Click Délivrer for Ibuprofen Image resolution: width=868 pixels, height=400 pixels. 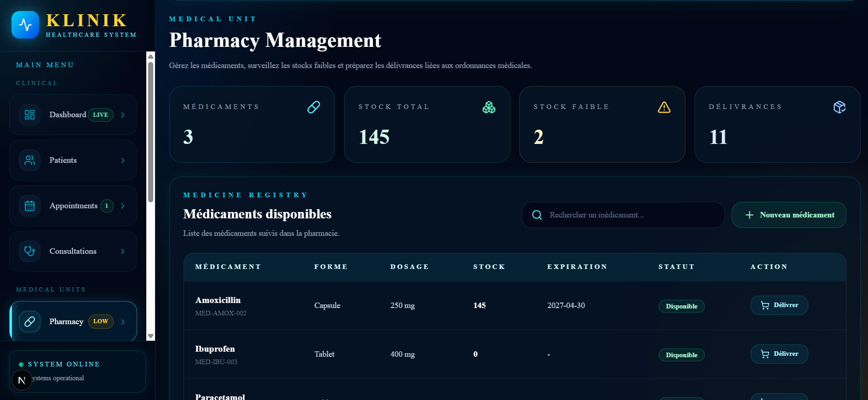pyautogui.click(x=779, y=354)
